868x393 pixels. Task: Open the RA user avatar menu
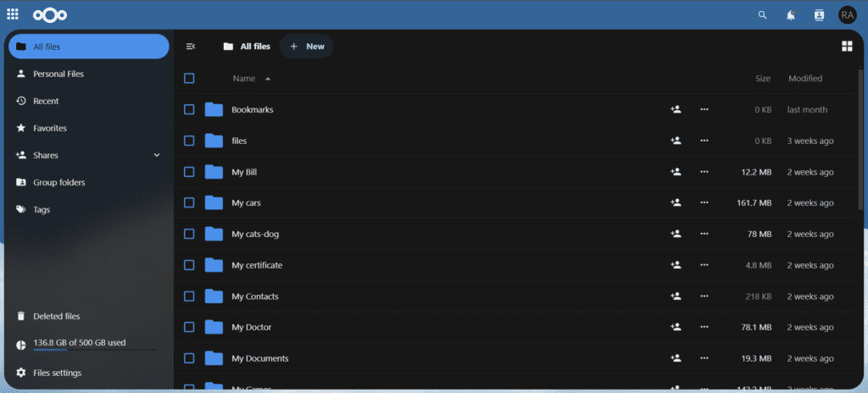847,15
